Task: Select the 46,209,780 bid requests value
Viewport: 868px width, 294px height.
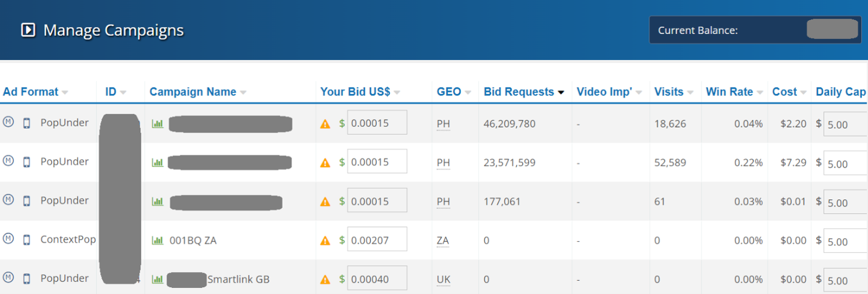Action: (509, 124)
